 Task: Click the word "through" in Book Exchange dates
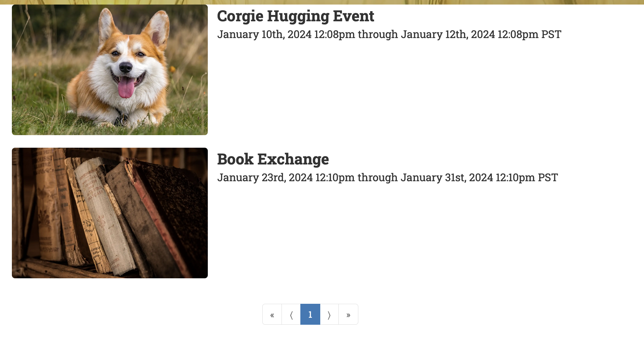pyautogui.click(x=377, y=178)
